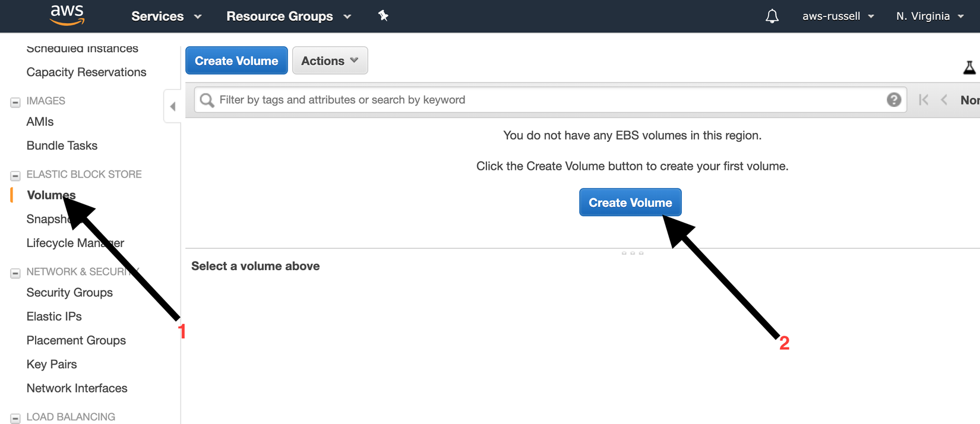Collapse the ELASTIC BLOCK STORE section
Screen dimensions: 980x424
click(15, 176)
